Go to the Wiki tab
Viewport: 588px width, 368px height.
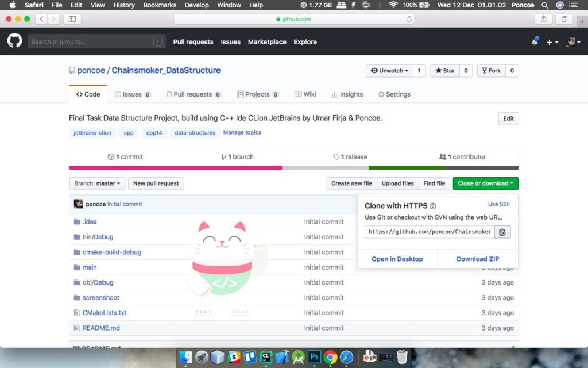[x=305, y=94]
